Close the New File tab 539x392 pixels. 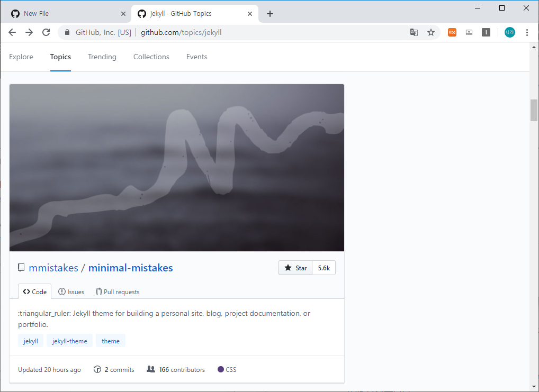tap(123, 14)
